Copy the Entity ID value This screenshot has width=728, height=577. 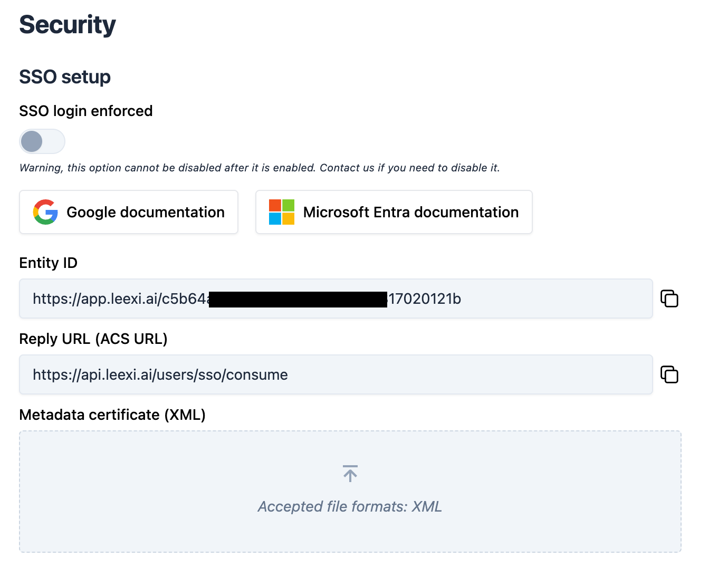(x=669, y=299)
